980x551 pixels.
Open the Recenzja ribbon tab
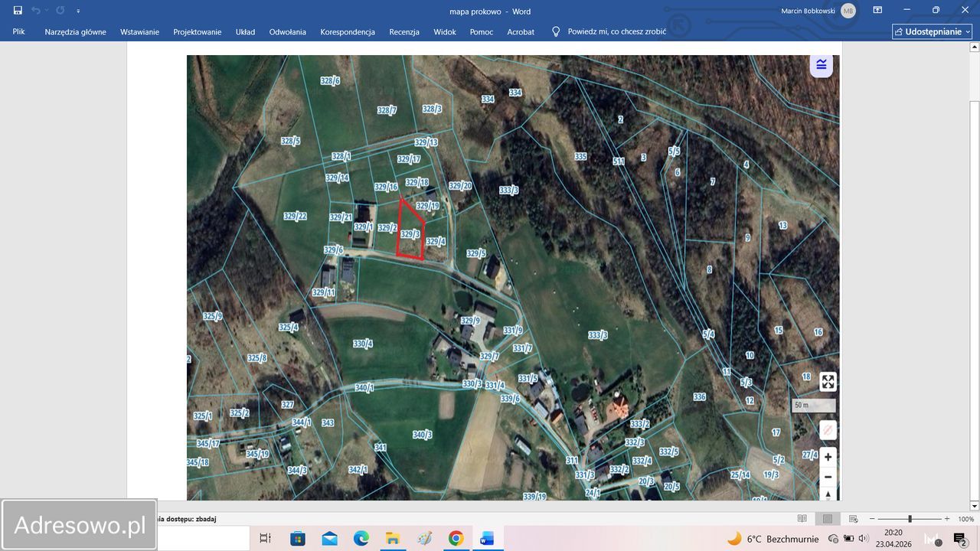click(x=404, y=32)
